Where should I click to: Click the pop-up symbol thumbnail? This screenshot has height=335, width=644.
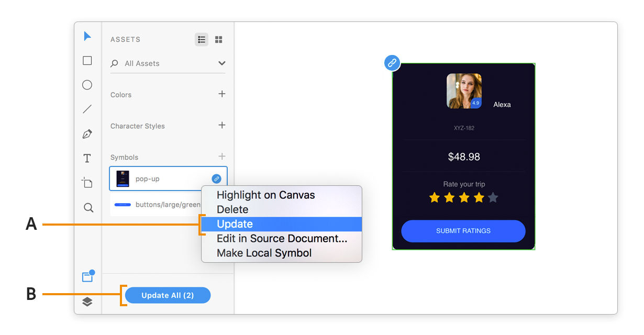click(123, 178)
